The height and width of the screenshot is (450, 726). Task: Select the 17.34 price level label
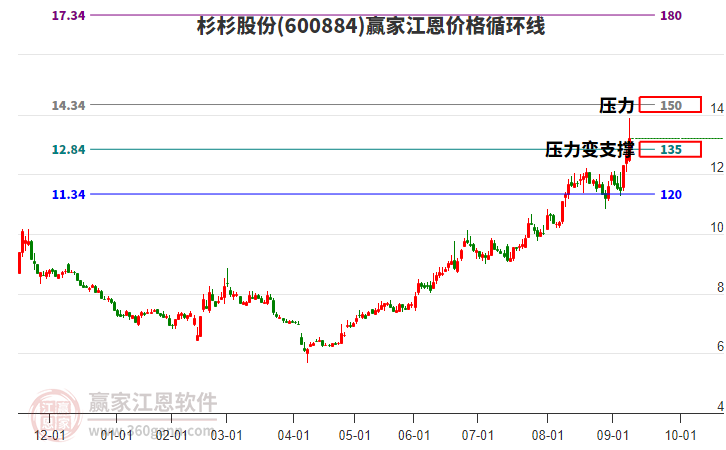point(69,16)
